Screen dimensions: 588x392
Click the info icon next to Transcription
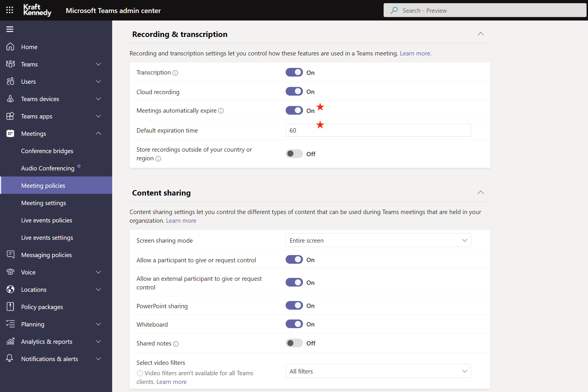[x=175, y=73]
